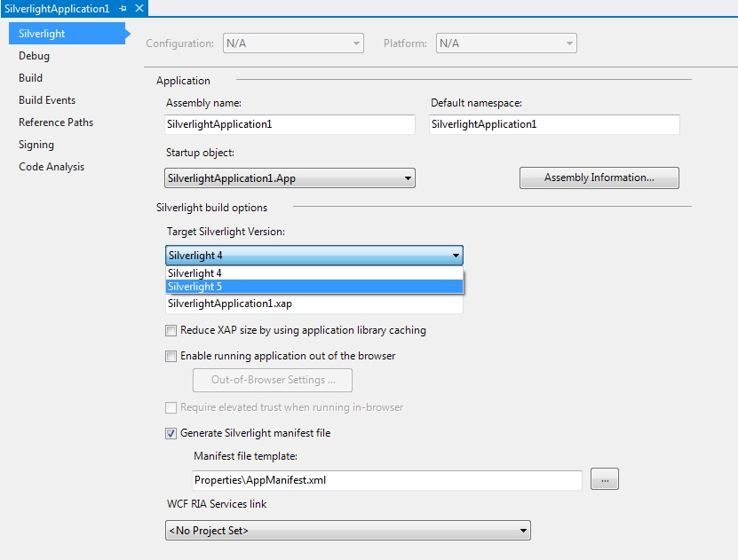738x560 pixels.
Task: Open the Debug properties page
Action: 34,56
